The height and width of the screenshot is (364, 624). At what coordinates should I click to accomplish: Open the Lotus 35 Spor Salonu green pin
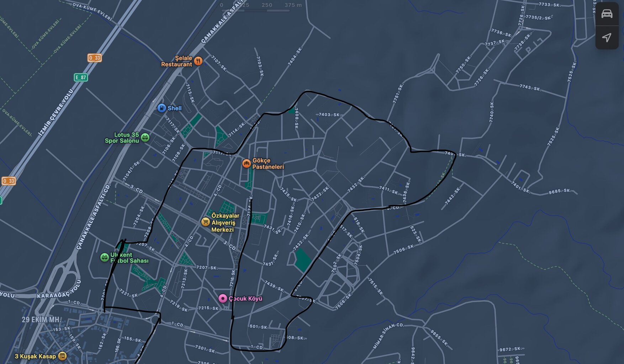coord(145,137)
